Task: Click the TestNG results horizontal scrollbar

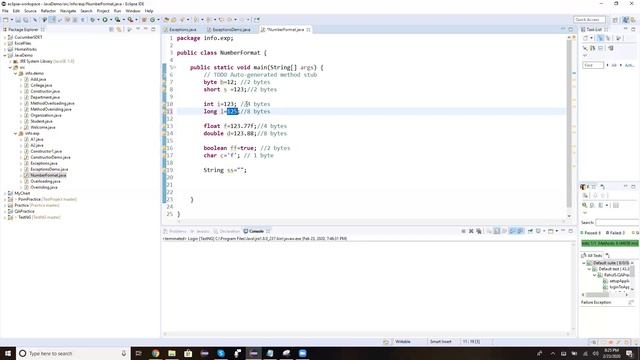Action: coord(598,294)
